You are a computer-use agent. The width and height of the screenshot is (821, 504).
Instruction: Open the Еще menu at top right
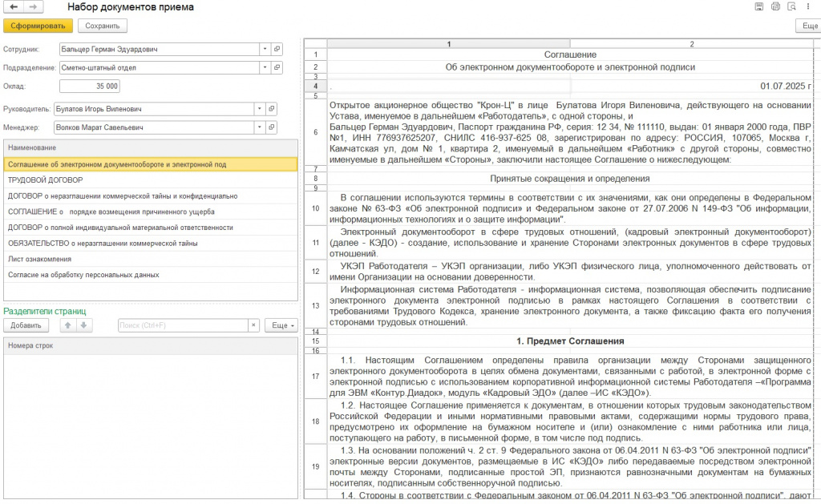pyautogui.click(x=808, y=26)
